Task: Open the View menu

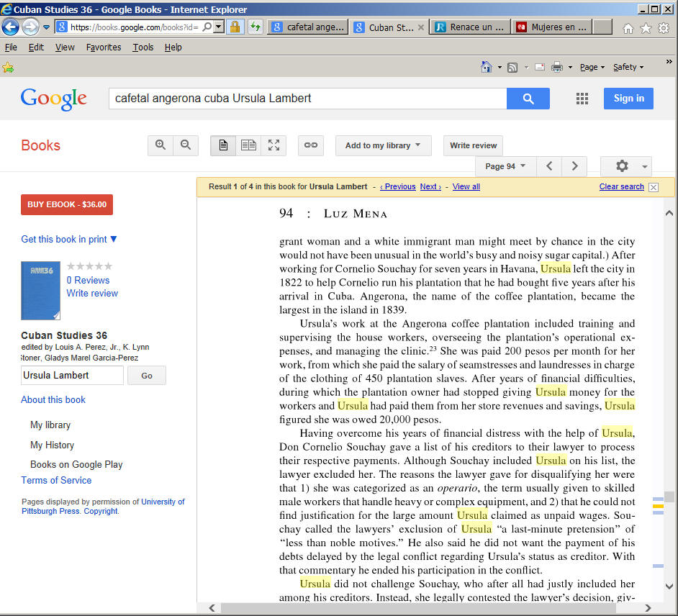Action: (x=65, y=47)
